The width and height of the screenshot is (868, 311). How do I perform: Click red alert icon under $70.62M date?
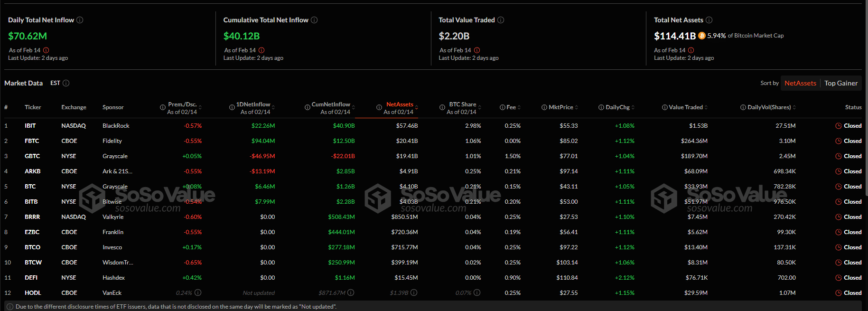(46, 50)
